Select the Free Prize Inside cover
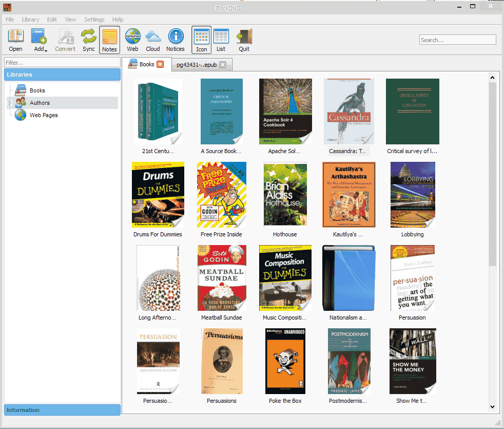The image size is (504, 429). pyautogui.click(x=222, y=195)
